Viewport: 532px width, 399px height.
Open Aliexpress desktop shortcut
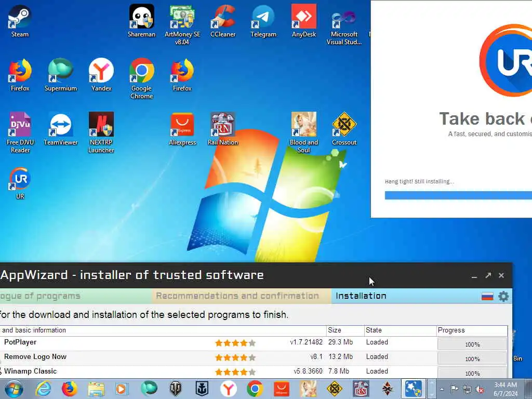[x=182, y=129]
